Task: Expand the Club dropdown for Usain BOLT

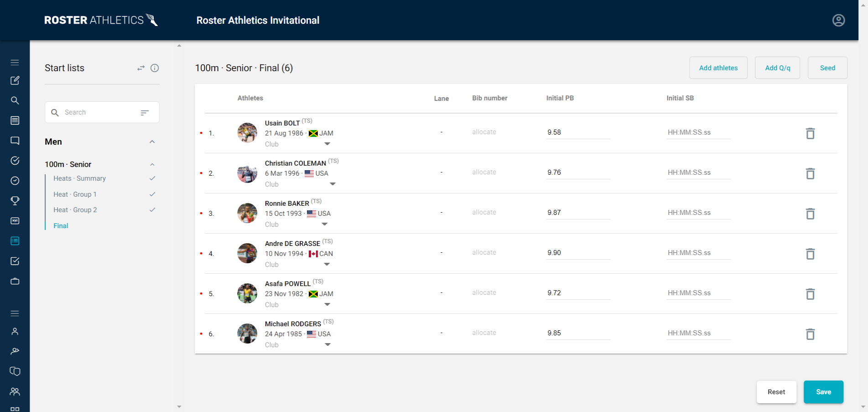Action: coord(327,144)
